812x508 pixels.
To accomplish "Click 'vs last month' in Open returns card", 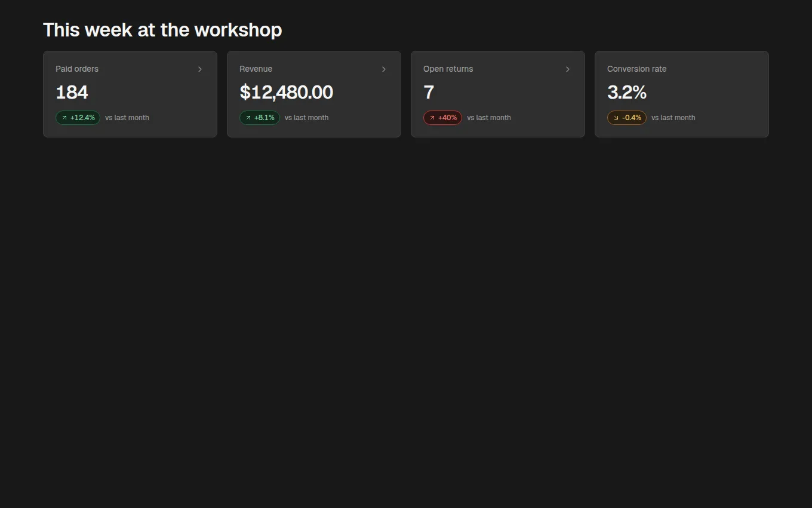I will [489, 118].
